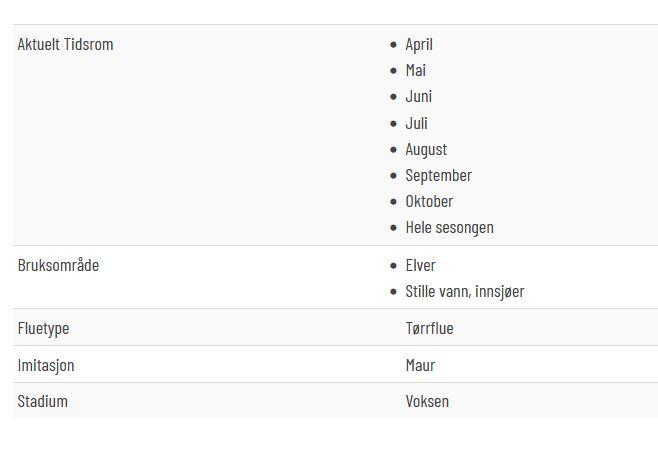This screenshot has height=449, width=658.
Task: Select the Maur imitation value
Action: pyautogui.click(x=420, y=365)
